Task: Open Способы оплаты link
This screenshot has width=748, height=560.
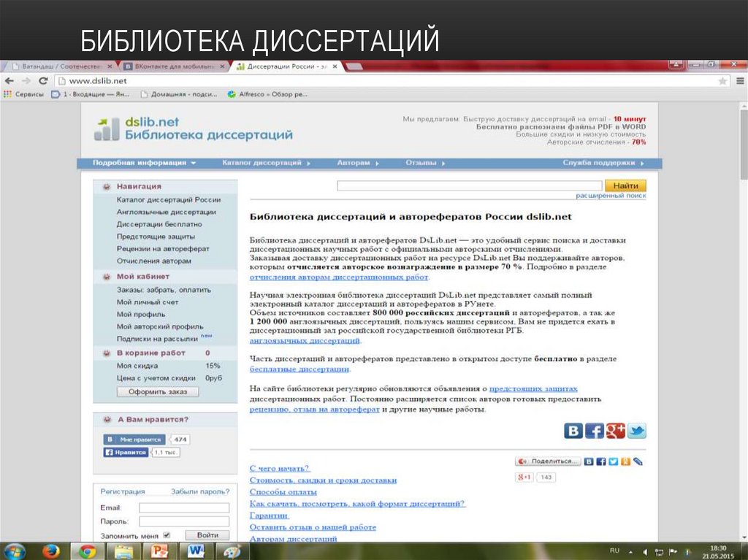Action: click(283, 492)
